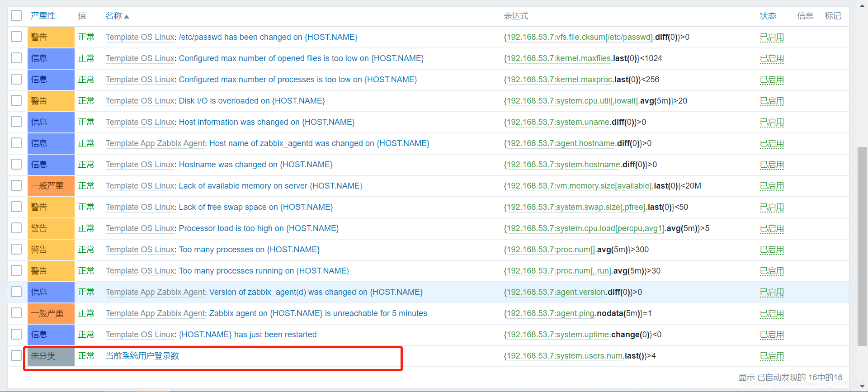Toggle 已启用 status for Disk I/O trigger
868x392 pixels.
pyautogui.click(x=772, y=101)
